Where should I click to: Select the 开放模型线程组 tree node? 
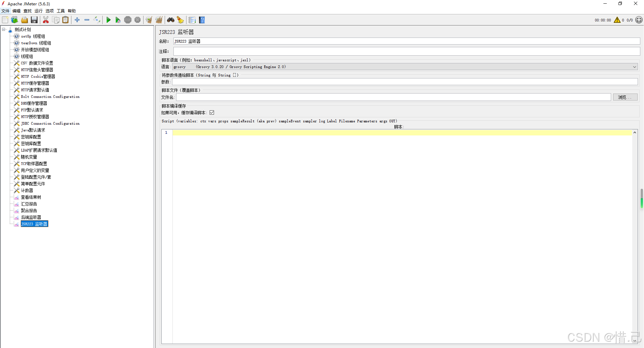(x=35, y=50)
